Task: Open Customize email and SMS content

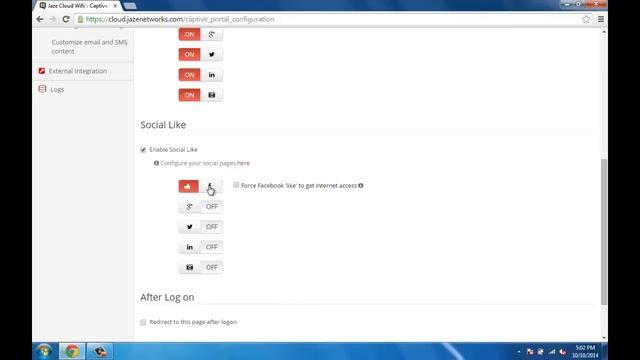Action: click(x=89, y=47)
